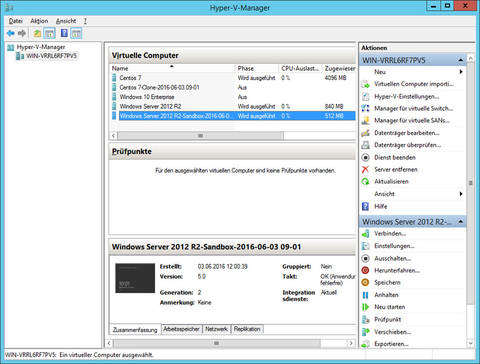Click Datenträger bearbeiten action
Screen dimensions: 480x364
tap(407, 133)
